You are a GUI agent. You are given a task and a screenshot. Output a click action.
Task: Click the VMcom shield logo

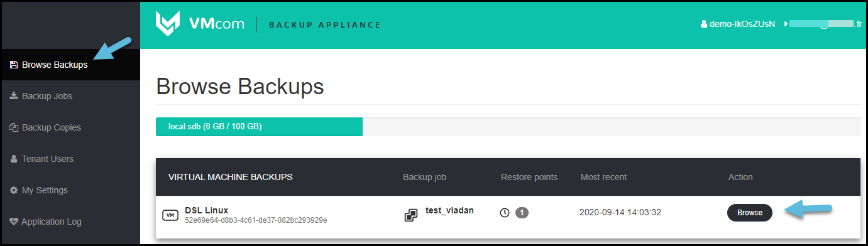168,24
